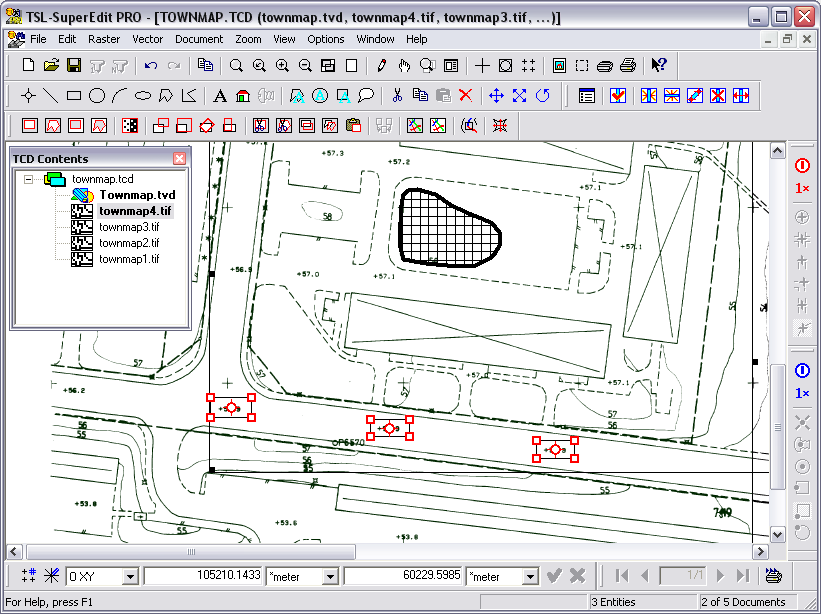The height and width of the screenshot is (614, 821).
Task: Select the pencil edit tool
Action: click(x=381, y=65)
